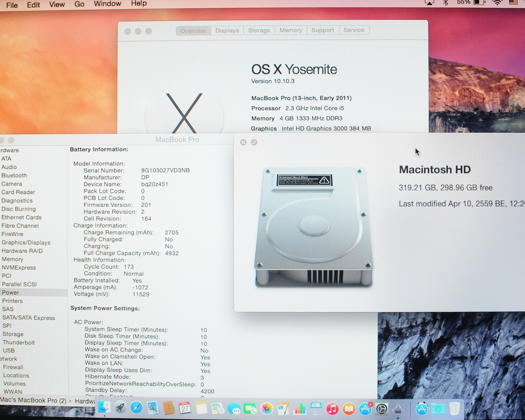Click the Version 10.10.3 text
The height and width of the screenshot is (420, 525).
tap(273, 81)
